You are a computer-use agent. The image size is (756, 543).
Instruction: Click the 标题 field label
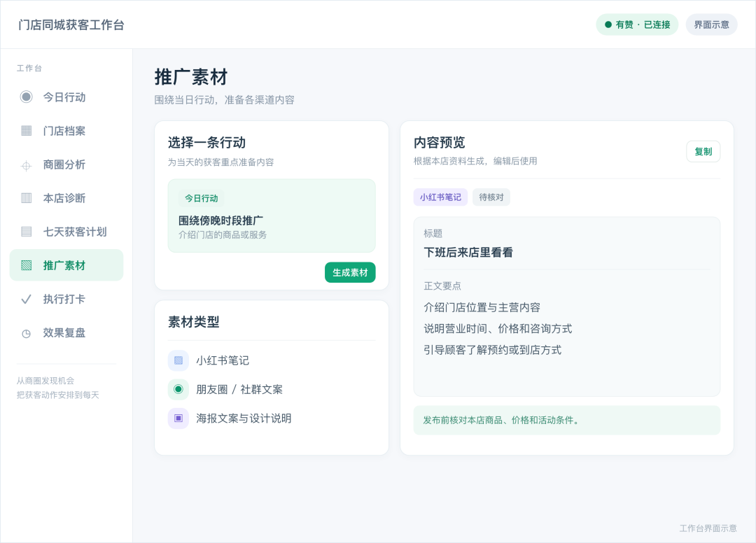(433, 234)
